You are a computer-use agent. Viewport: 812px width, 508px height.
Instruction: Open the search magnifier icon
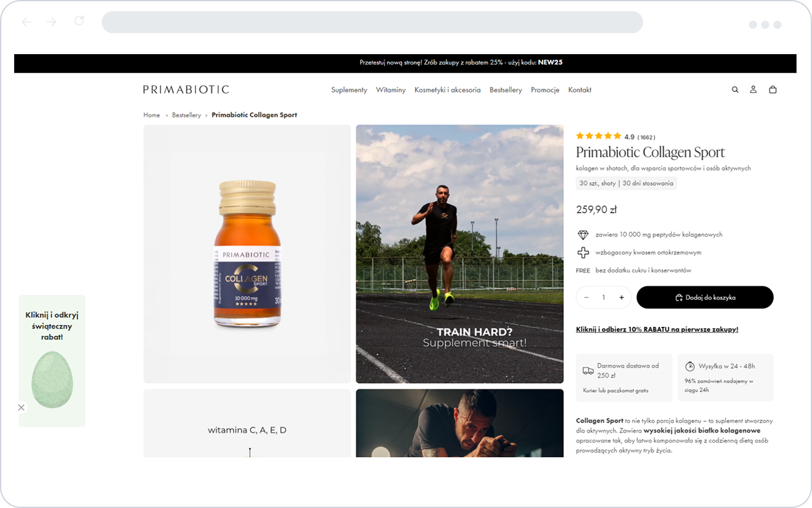coord(735,90)
